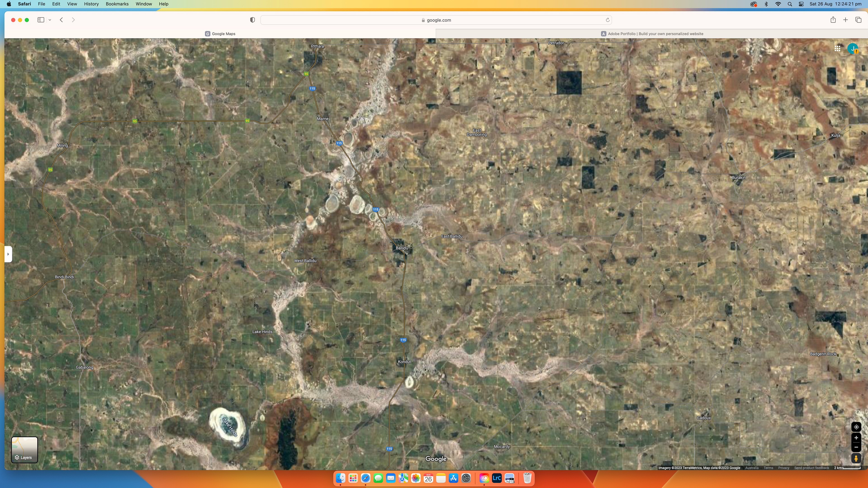Open the Window menu
Screen dimensions: 868x488
tap(144, 4)
